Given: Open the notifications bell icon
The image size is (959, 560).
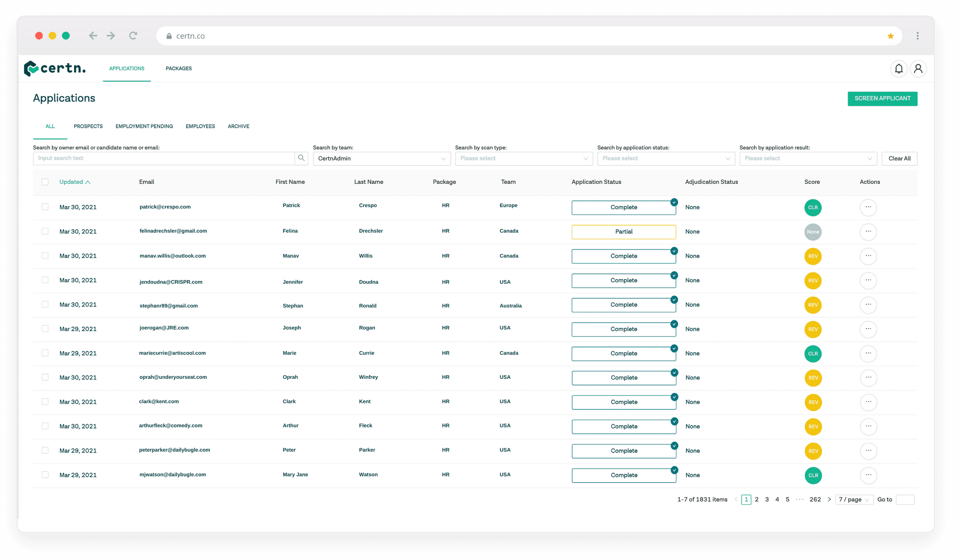Looking at the screenshot, I should pyautogui.click(x=899, y=69).
